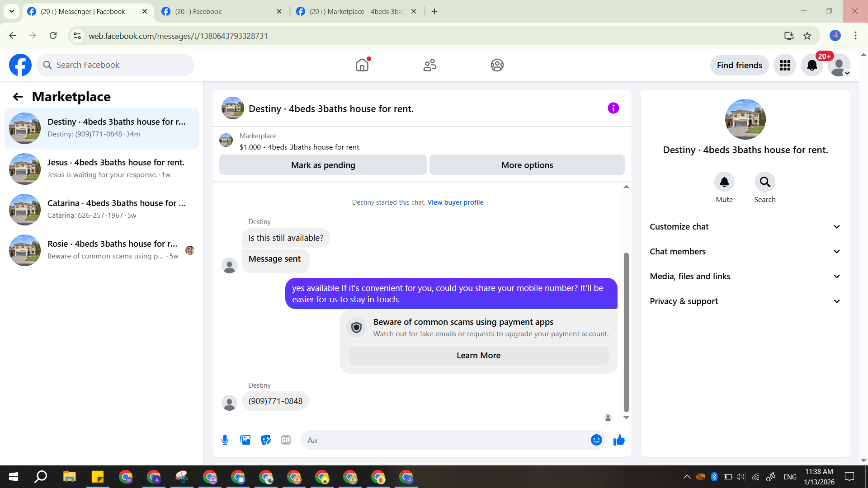
Task: Open the sticker picker icon
Action: (x=266, y=440)
